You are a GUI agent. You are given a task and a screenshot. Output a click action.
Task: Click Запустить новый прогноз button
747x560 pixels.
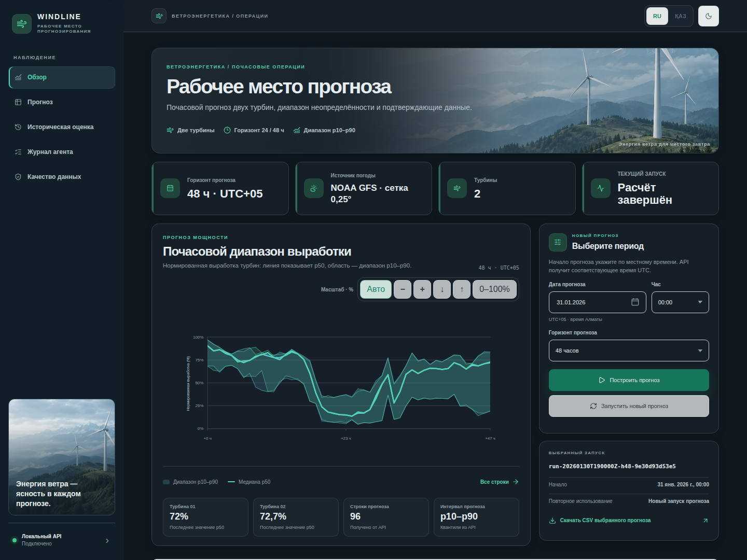[629, 406]
